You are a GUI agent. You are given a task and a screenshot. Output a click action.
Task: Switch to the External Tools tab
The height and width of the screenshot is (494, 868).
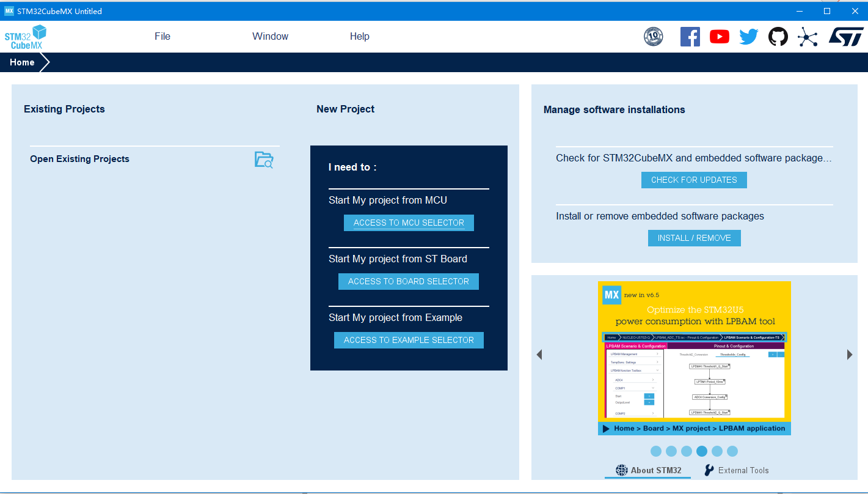(736, 470)
